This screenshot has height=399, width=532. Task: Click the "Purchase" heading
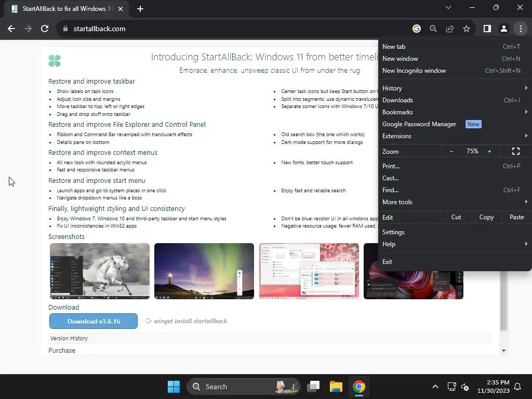62,351
